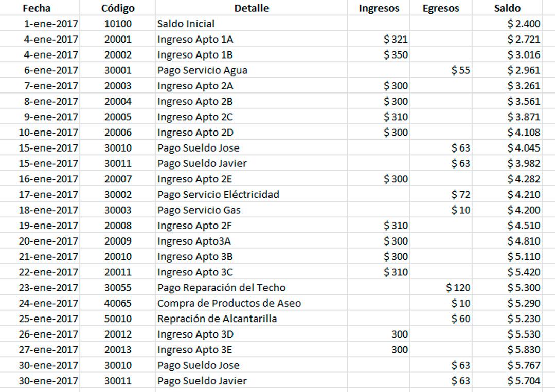Click the Egresos column header
Screen dimensions: 555x392
440,8
